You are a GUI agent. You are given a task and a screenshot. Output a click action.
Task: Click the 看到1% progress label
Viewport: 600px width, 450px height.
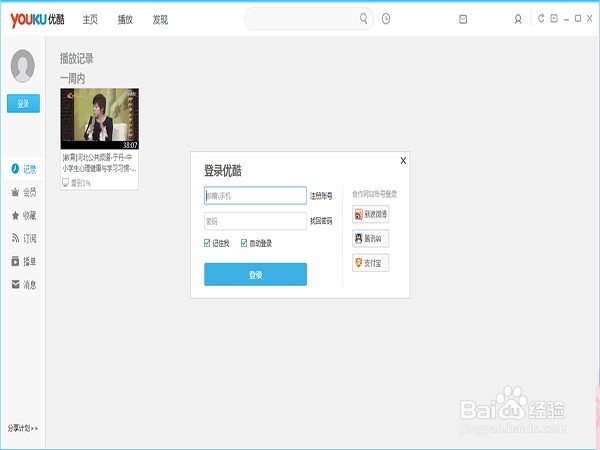click(81, 183)
